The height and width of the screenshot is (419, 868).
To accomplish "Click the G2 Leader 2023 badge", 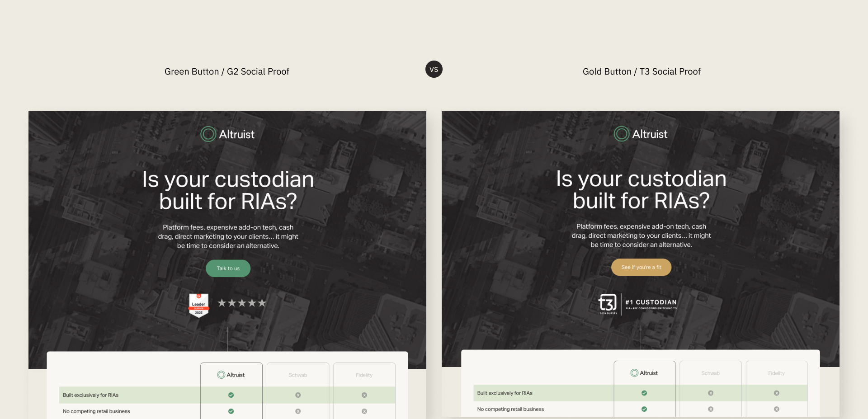I will [198, 305].
